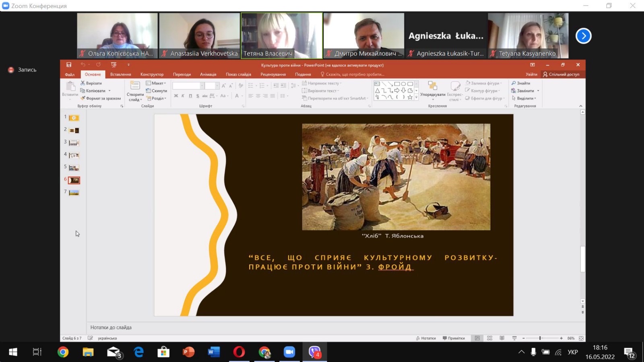Screen dimensions: 644x362
Task: Expand the Розділ section dropdown
Action: click(156, 98)
